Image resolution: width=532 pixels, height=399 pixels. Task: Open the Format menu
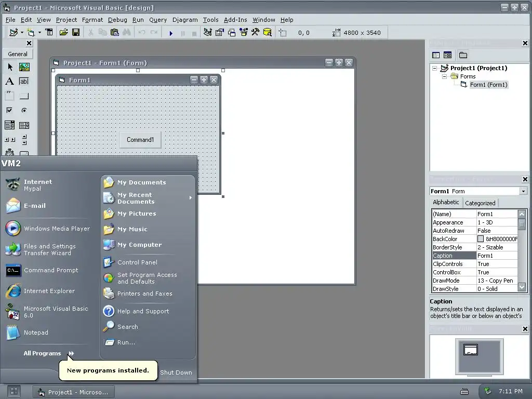pos(92,20)
